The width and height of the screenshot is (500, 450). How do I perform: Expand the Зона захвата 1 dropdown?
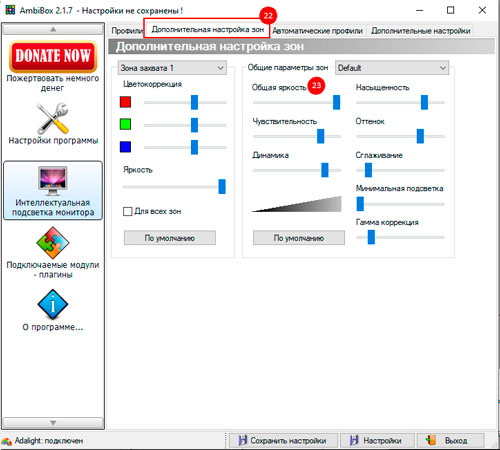(172, 68)
